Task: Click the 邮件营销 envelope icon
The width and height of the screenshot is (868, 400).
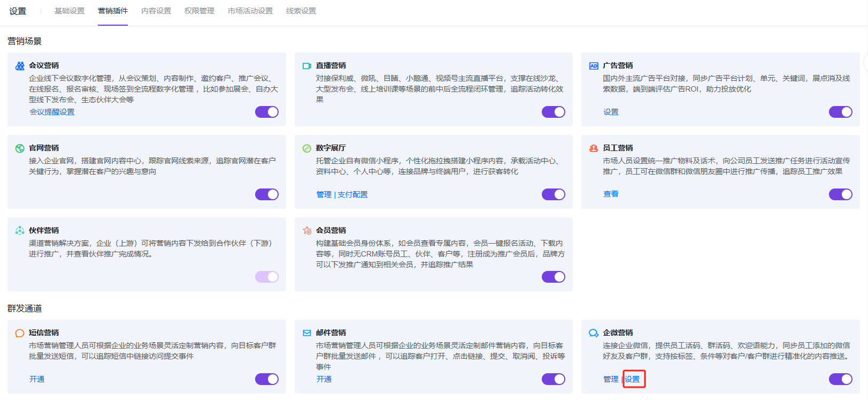Action: tap(307, 333)
